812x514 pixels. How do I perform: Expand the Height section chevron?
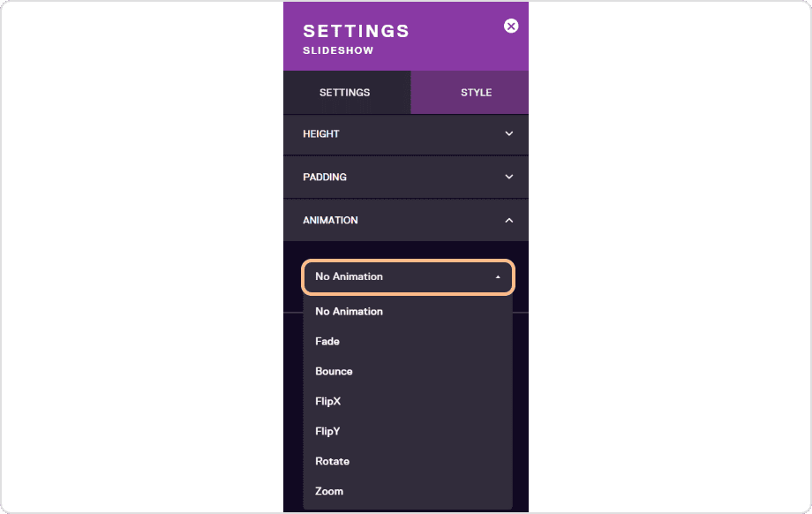[509, 133]
